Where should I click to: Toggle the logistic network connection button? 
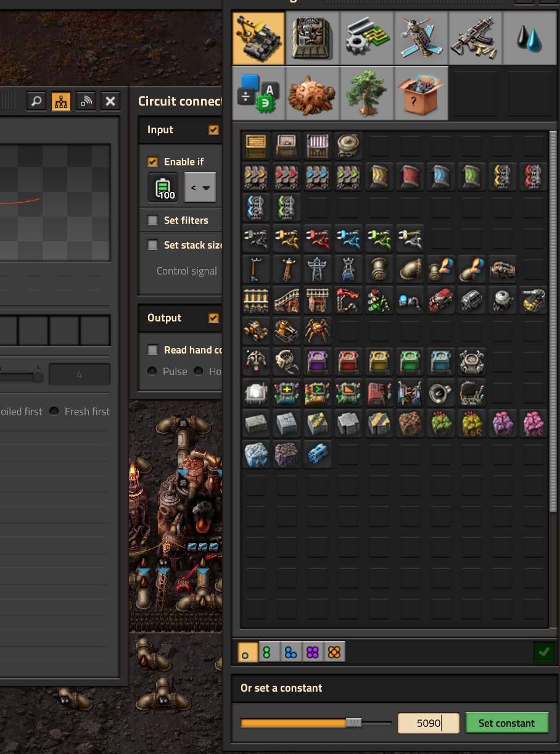86,101
